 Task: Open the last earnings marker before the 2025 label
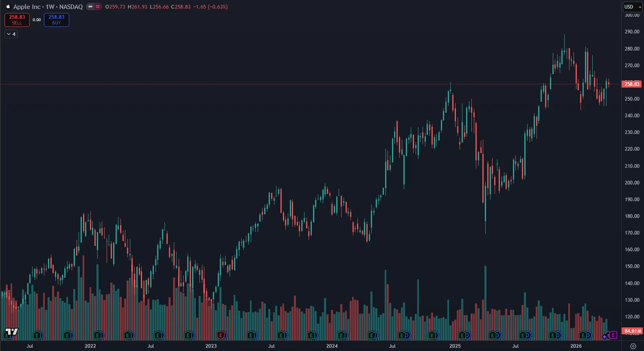(432, 336)
